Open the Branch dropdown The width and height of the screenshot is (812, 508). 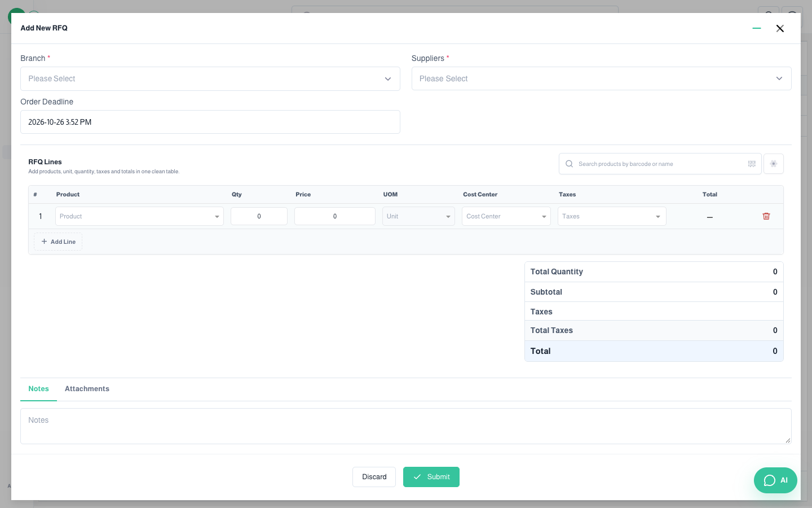(x=210, y=79)
